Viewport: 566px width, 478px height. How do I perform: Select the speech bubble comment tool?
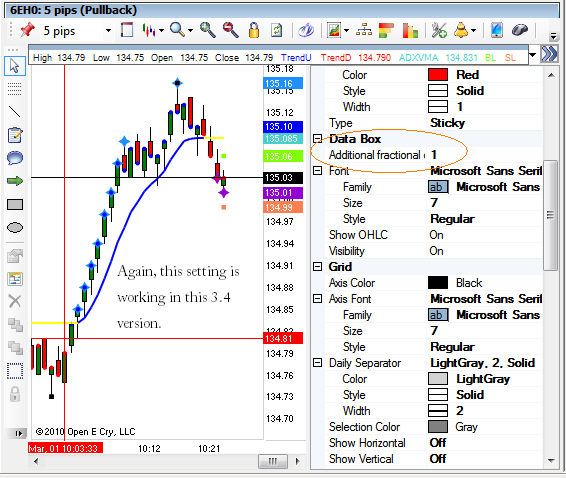tap(15, 158)
